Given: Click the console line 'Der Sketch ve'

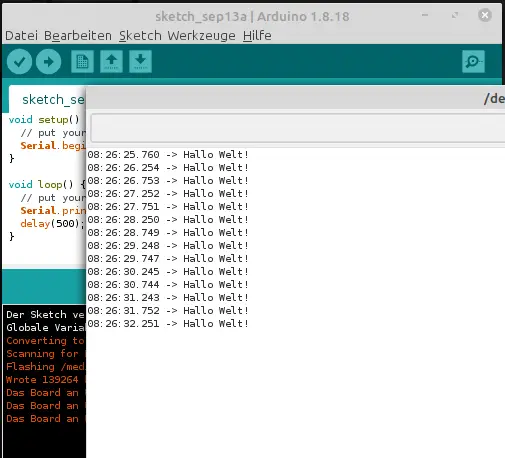Looking at the screenshot, I should [45, 315].
